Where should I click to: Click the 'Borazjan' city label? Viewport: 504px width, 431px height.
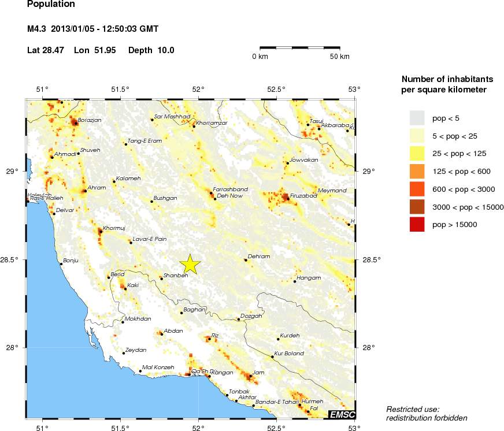[90, 120]
